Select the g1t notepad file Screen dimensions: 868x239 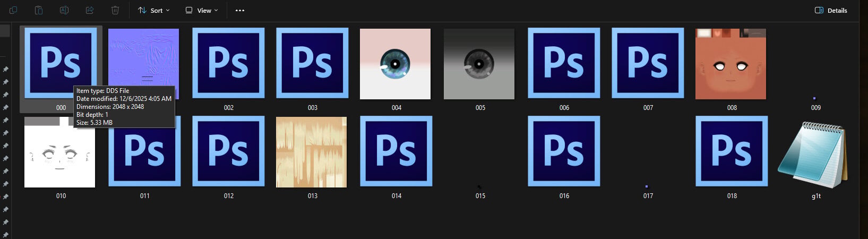813,155
